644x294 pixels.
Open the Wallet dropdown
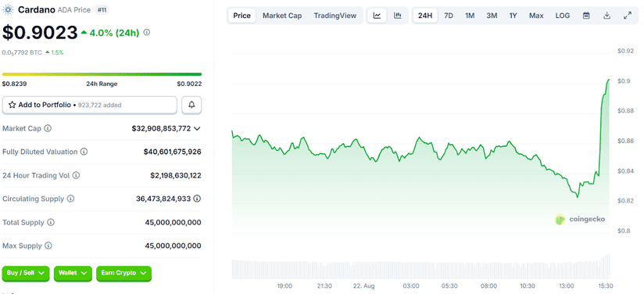[73, 274]
